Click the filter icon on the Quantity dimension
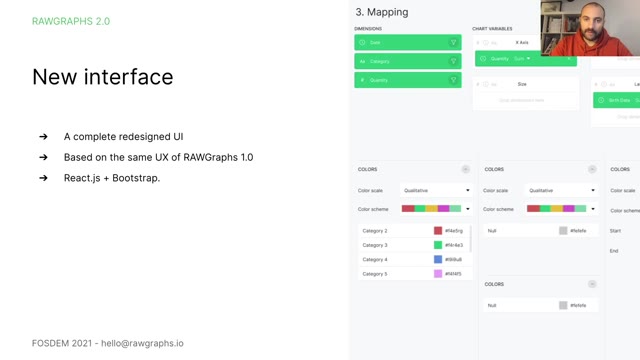Viewport: 640px width, 360px height. [x=453, y=80]
